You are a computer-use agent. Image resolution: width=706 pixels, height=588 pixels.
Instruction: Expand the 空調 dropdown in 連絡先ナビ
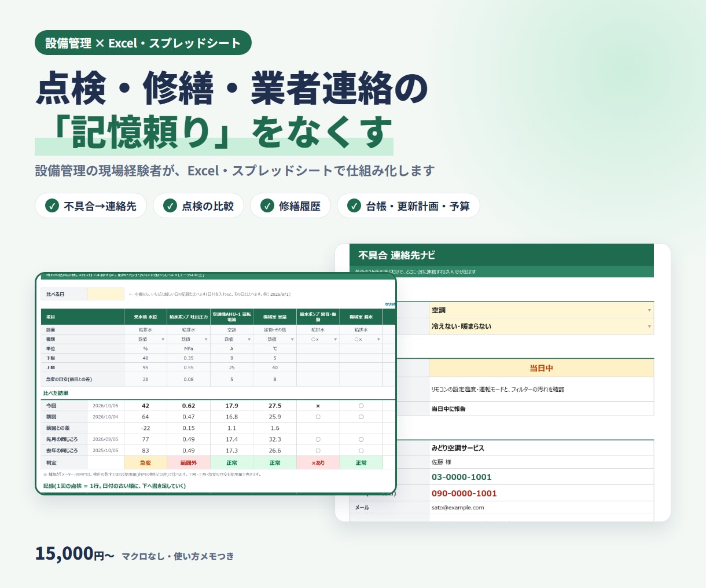point(649,310)
